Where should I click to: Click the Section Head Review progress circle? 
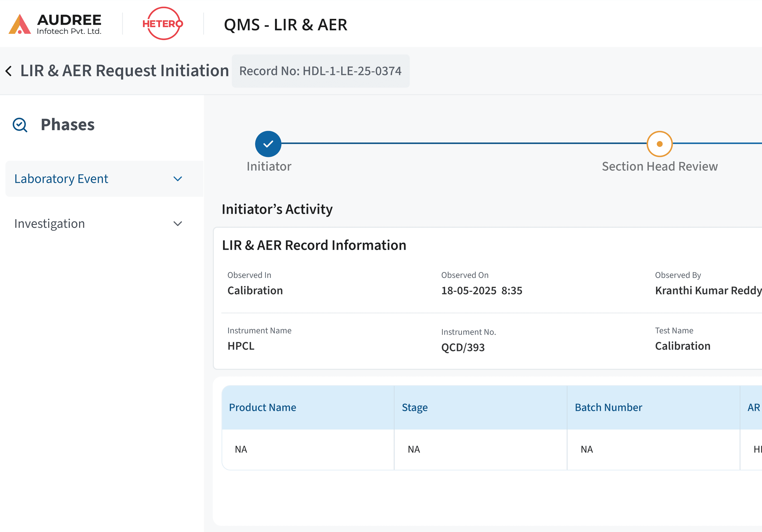tap(659, 144)
